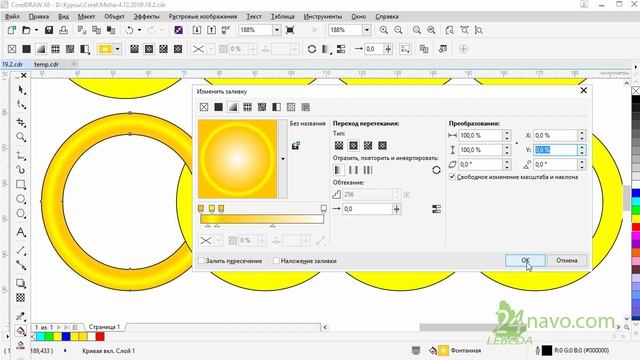640x360 pixels.
Task: Click gradient preview thumbnail in dialog
Action: click(238, 159)
